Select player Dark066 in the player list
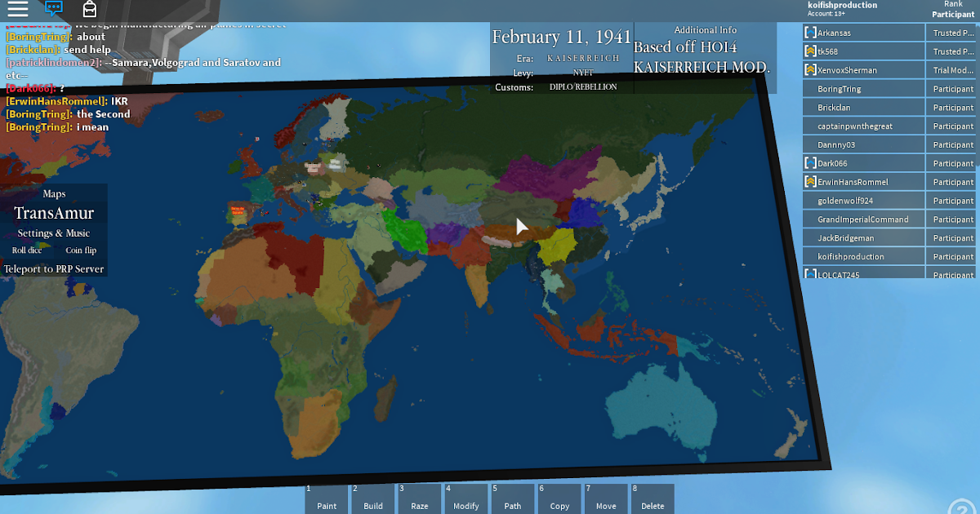Image resolution: width=980 pixels, height=514 pixels. [x=863, y=163]
